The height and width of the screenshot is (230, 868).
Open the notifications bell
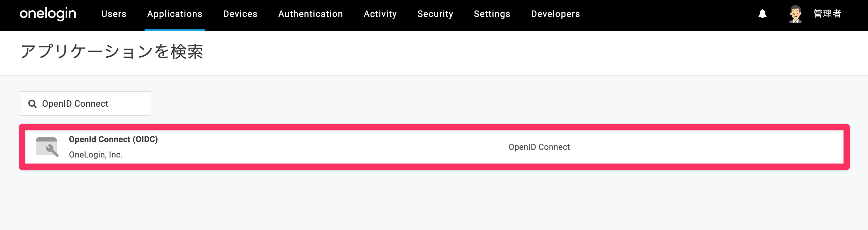(x=763, y=14)
